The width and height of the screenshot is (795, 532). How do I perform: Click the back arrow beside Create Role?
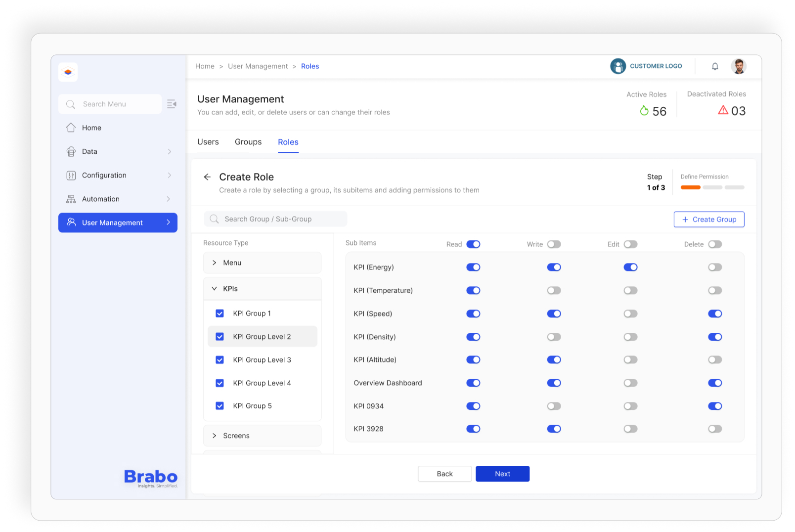[207, 177]
